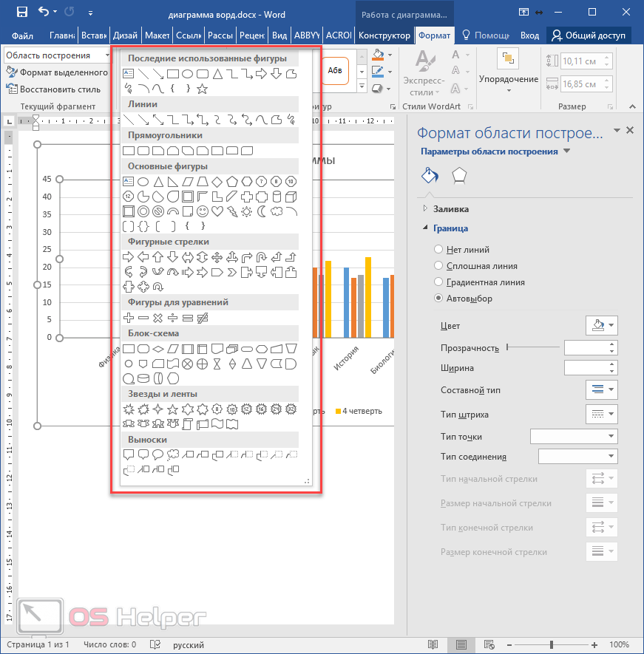Switch to the 'Конструктор' ribbon tab
644x654 pixels.
383,35
